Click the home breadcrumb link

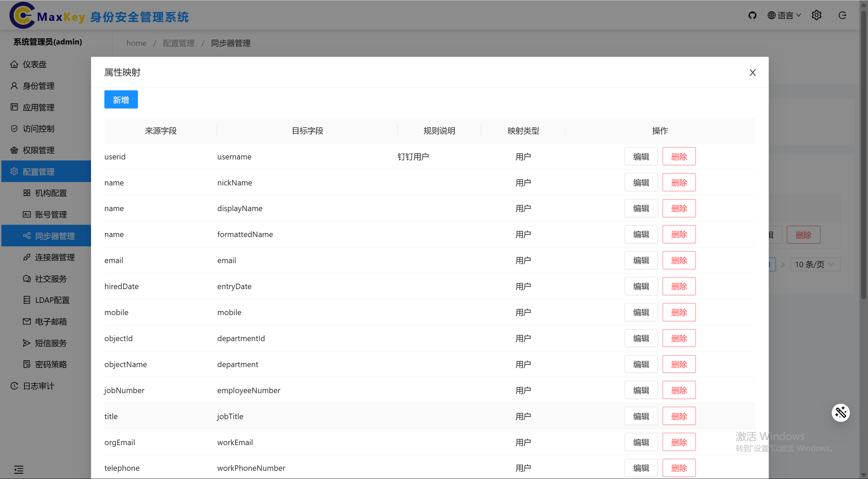pos(136,43)
